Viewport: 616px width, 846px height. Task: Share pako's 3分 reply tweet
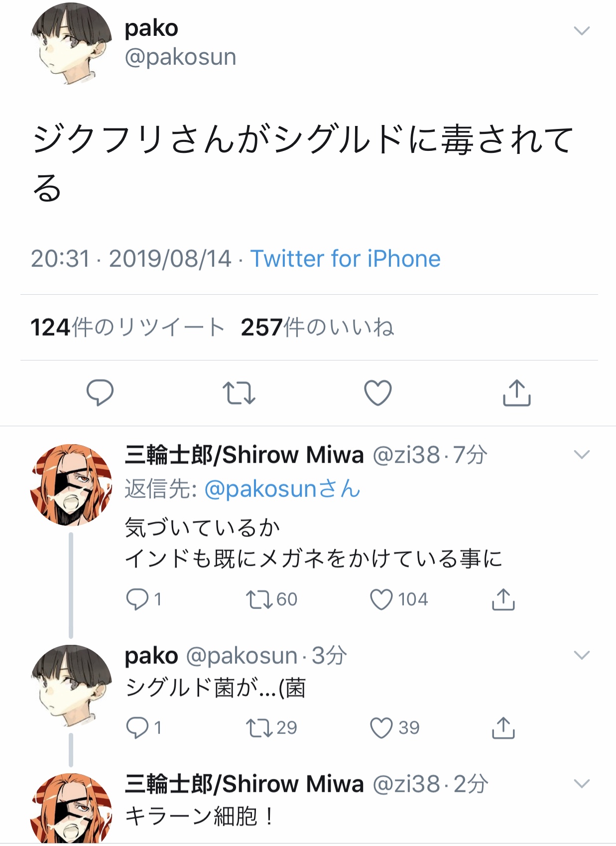pos(503,727)
